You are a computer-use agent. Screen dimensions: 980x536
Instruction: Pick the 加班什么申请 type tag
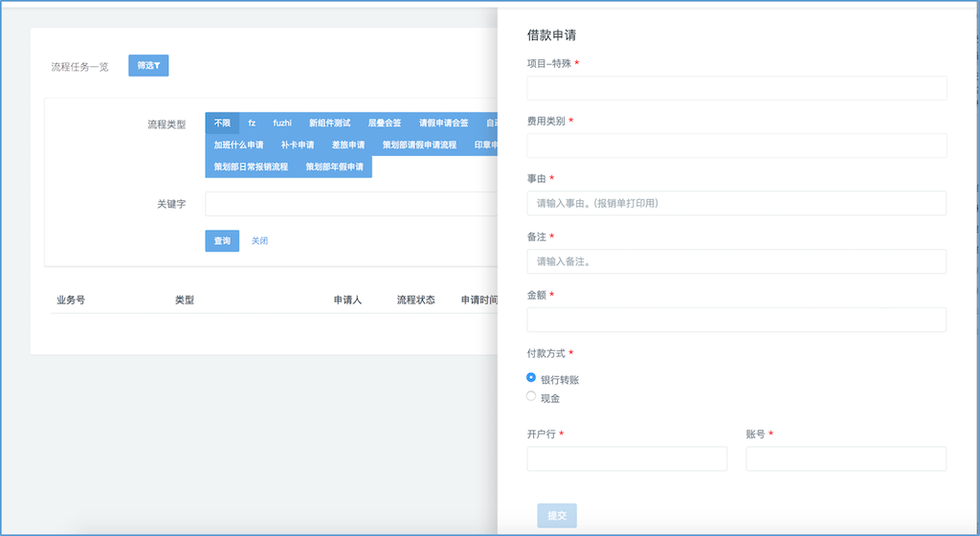pos(238,145)
